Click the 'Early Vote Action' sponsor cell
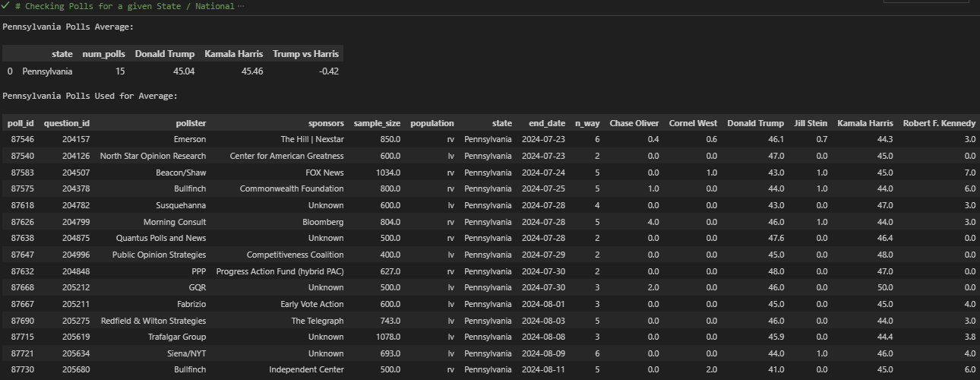The width and height of the screenshot is (980, 380). (312, 304)
